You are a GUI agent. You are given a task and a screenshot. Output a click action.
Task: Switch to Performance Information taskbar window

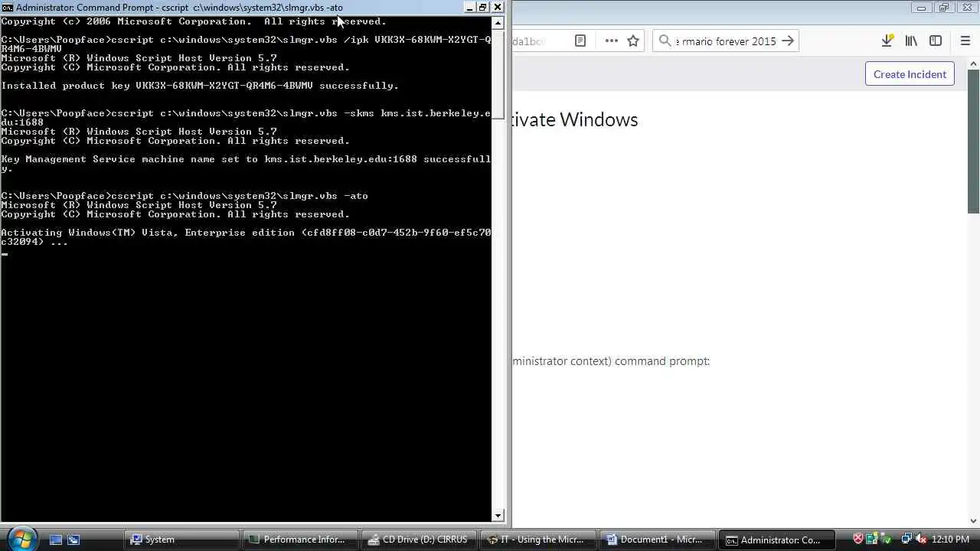pyautogui.click(x=301, y=540)
